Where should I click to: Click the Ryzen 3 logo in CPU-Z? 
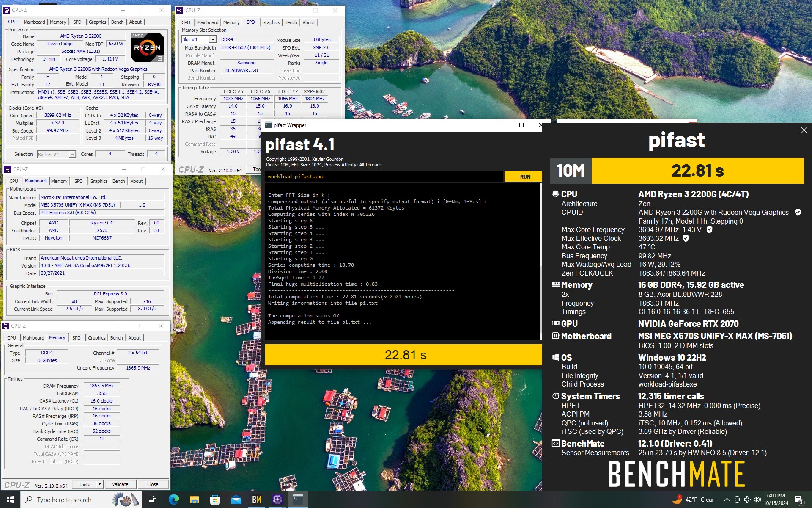tap(147, 47)
